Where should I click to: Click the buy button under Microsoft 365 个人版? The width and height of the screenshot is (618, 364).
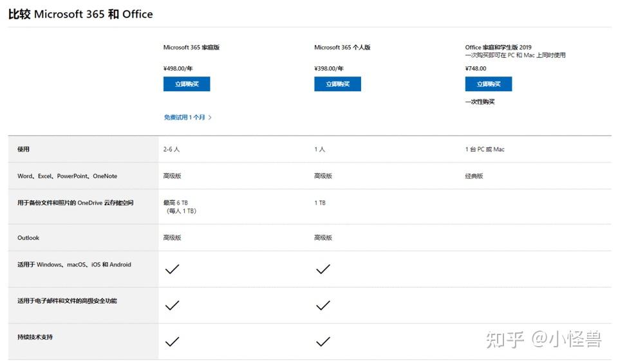[337, 84]
